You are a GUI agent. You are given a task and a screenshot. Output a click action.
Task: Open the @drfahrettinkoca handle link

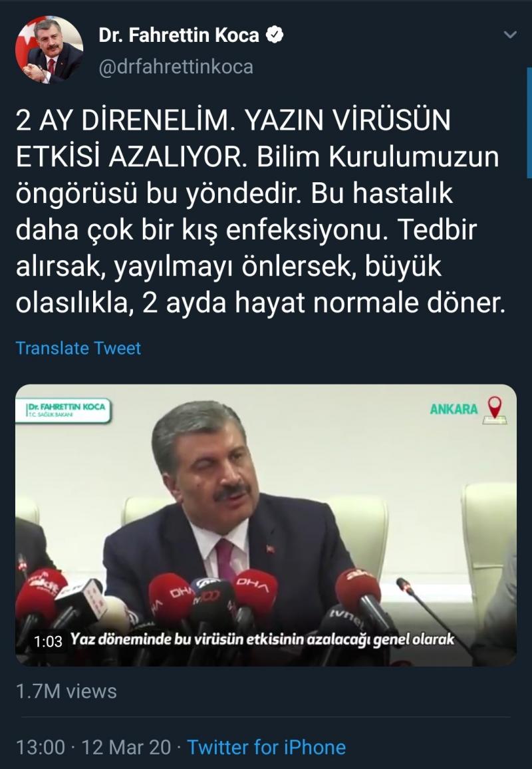tap(176, 67)
